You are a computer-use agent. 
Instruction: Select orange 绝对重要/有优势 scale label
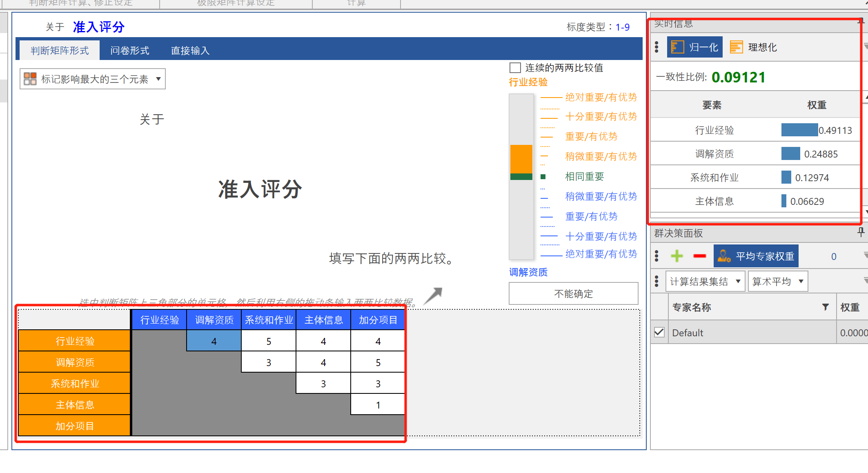[601, 97]
